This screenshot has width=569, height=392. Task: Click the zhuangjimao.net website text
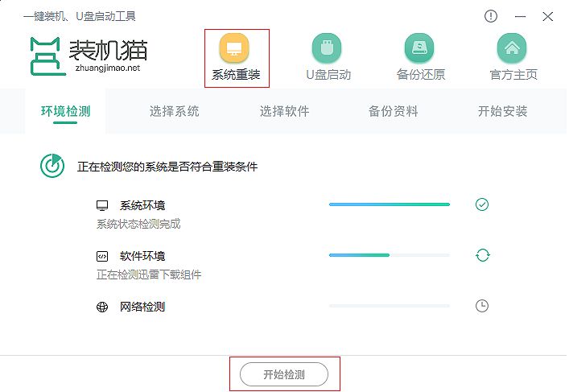pos(105,68)
